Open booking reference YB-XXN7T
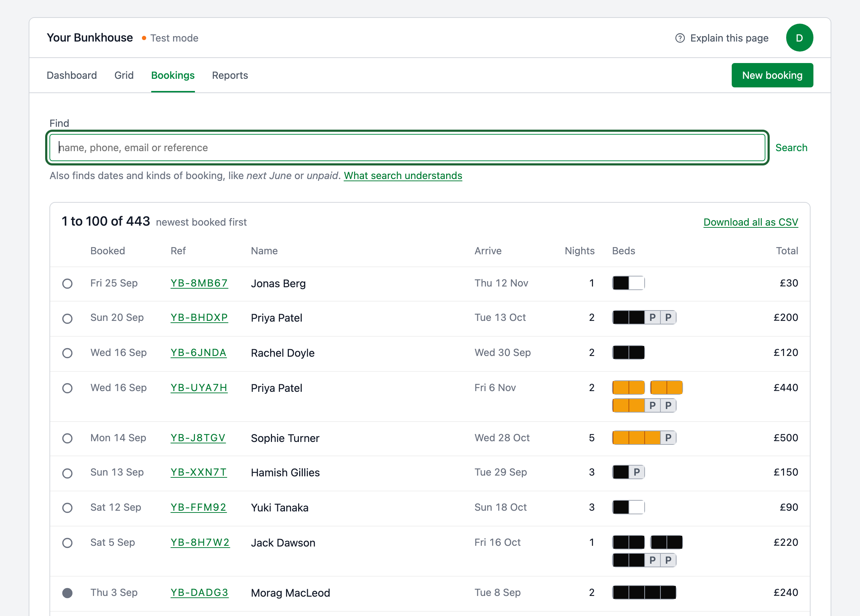Viewport: 860px width, 616px height. tap(198, 472)
